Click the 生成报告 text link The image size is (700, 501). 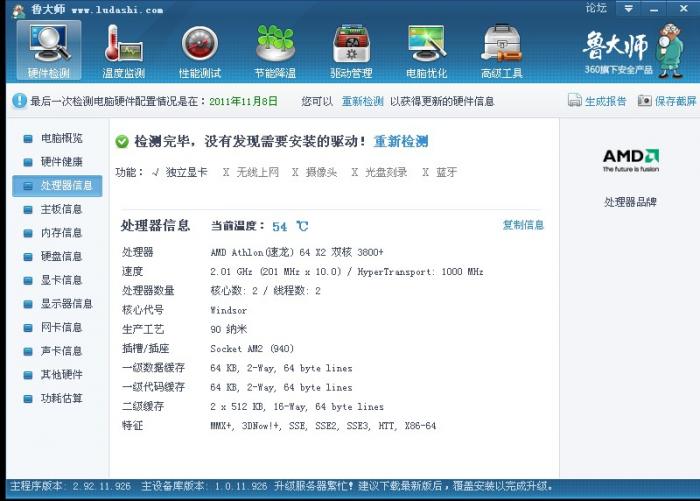coord(606,101)
